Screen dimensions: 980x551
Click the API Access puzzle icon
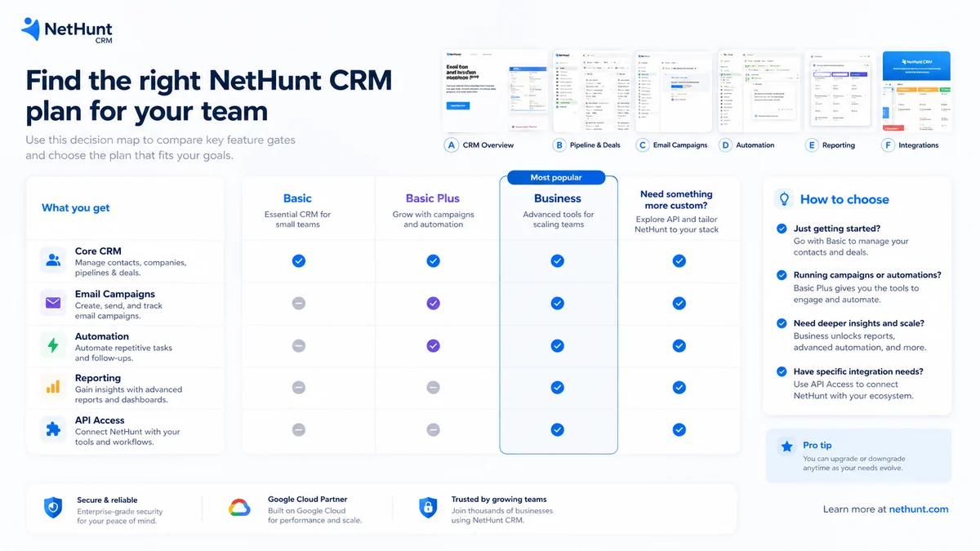click(53, 429)
